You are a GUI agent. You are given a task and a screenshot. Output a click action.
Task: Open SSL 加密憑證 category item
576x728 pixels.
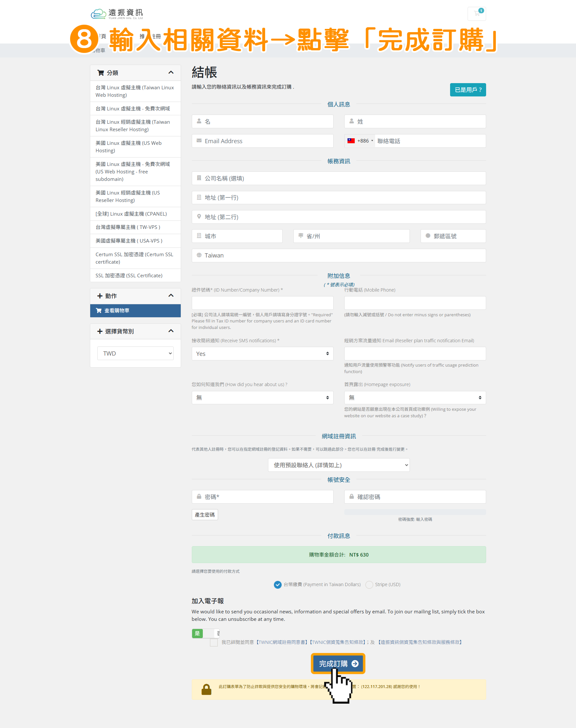(129, 275)
